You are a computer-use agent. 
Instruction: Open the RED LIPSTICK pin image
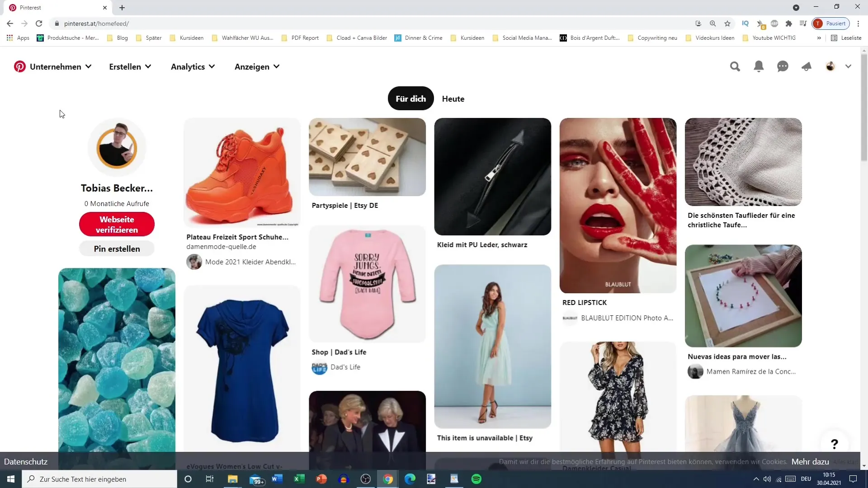618,206
